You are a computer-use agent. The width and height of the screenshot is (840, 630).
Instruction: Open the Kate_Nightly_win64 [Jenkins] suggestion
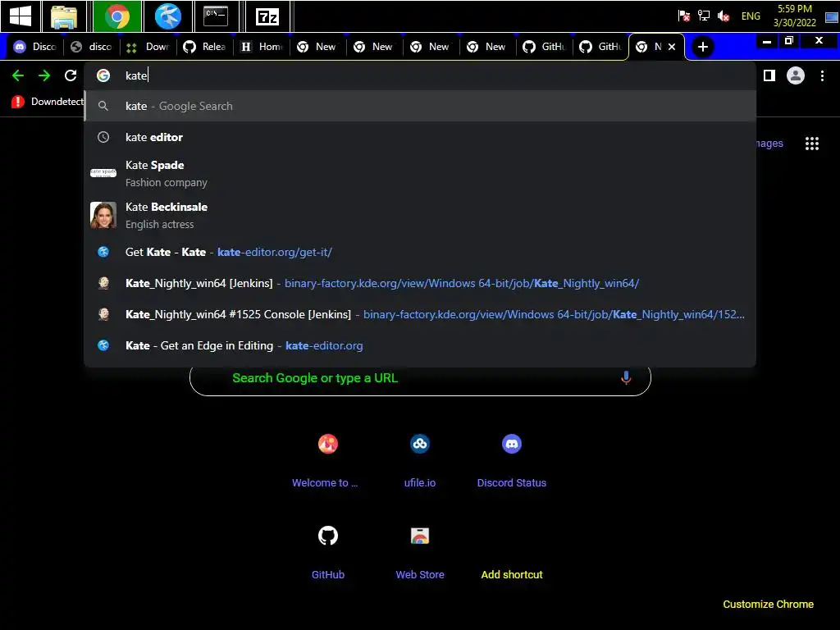[x=420, y=283]
